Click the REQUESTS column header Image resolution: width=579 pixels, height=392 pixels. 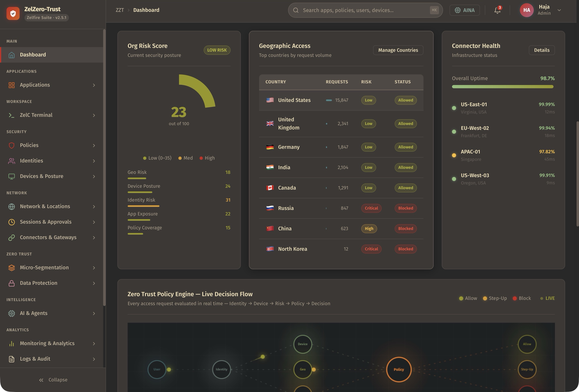337,82
